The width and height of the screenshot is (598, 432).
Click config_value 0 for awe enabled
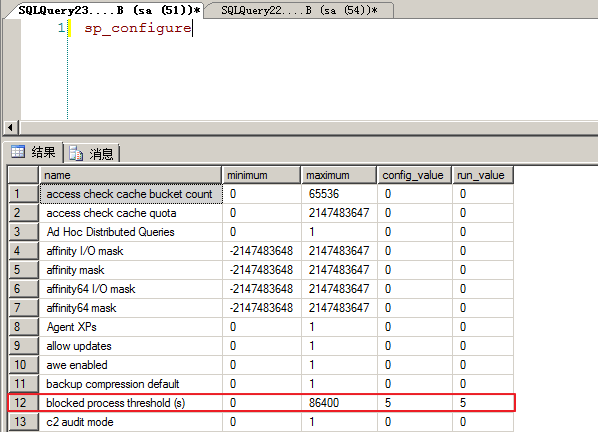415,365
